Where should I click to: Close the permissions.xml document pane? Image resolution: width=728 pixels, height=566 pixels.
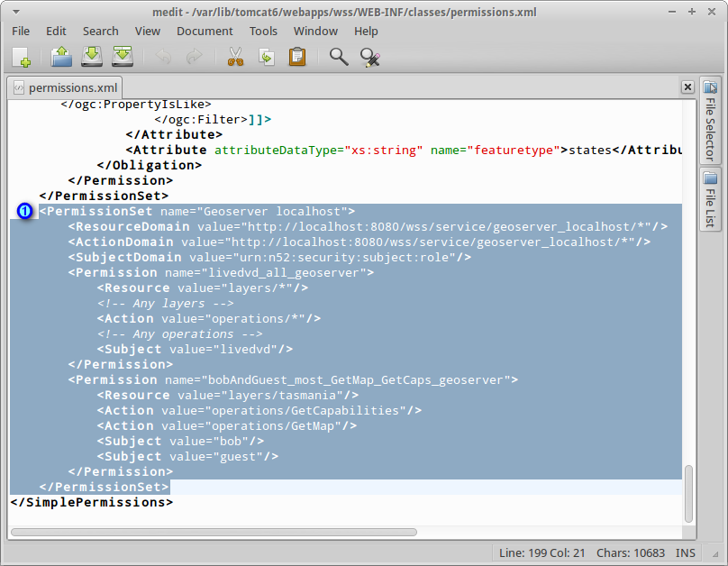[x=687, y=87]
